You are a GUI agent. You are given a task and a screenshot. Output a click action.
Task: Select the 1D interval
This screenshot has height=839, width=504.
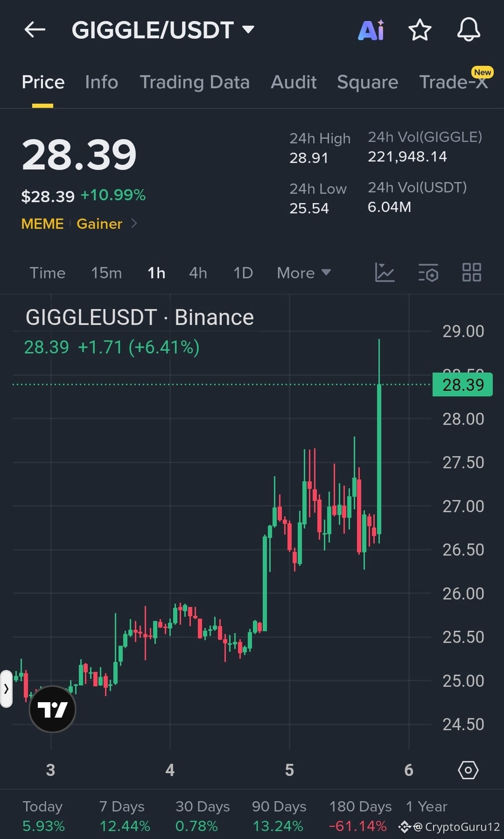coord(243,273)
